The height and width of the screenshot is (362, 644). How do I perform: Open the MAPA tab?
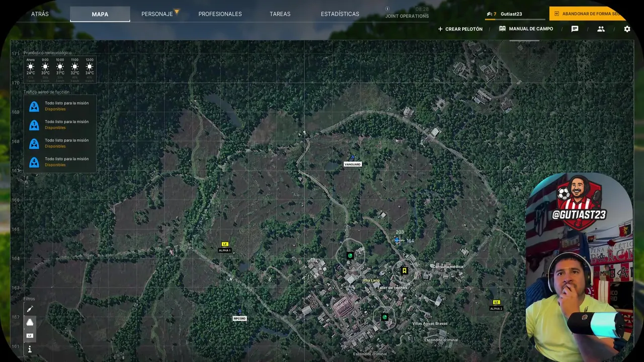(x=100, y=14)
